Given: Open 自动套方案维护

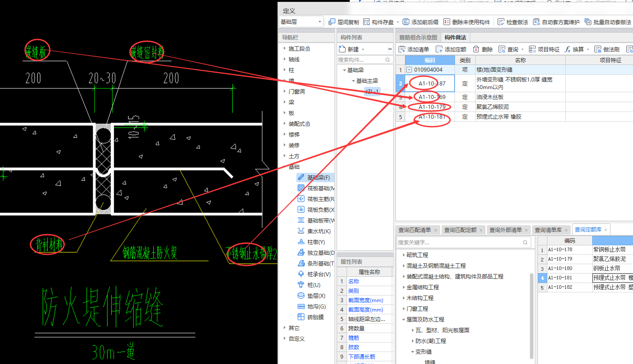Looking at the screenshot, I should coord(556,22).
